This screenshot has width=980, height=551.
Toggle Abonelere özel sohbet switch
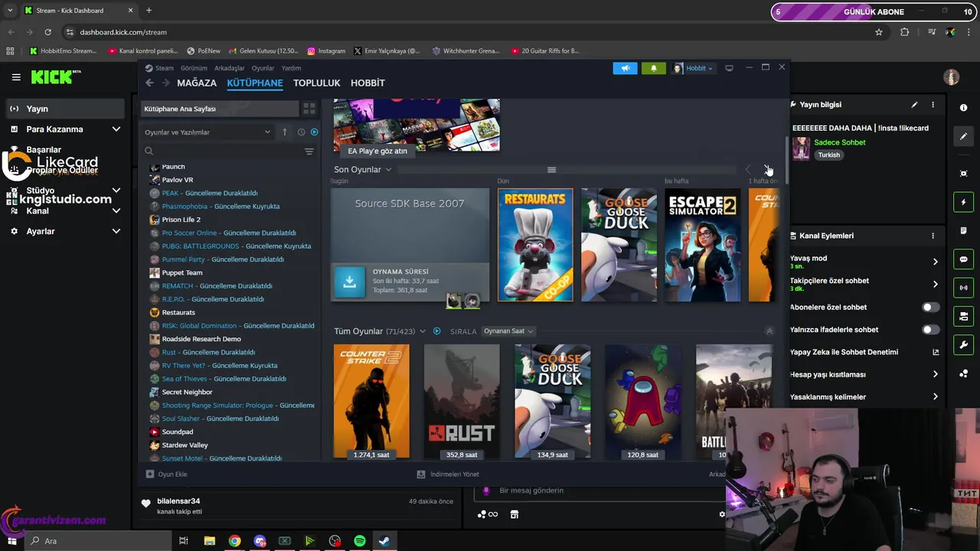pyautogui.click(x=931, y=307)
